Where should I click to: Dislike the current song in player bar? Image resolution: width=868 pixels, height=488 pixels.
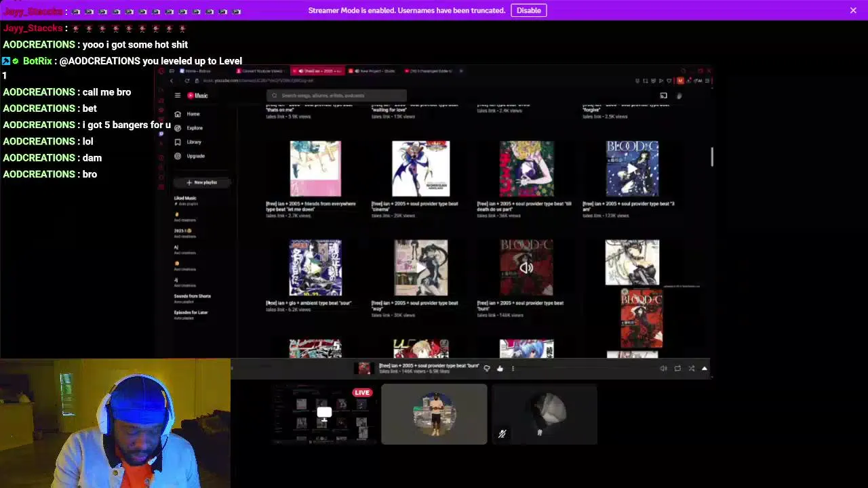pyautogui.click(x=486, y=369)
